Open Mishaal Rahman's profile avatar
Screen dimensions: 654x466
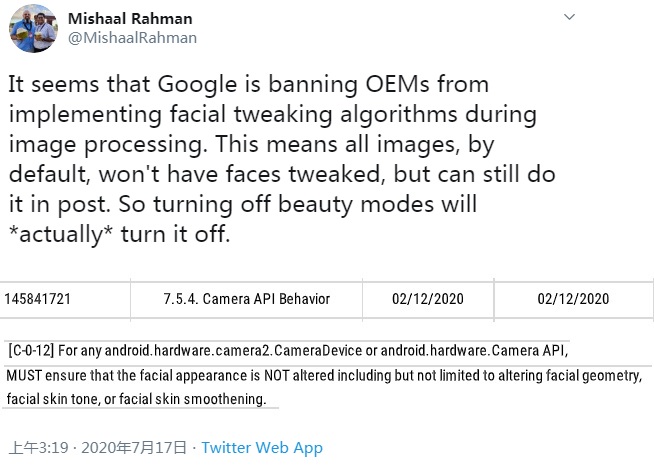click(x=31, y=29)
